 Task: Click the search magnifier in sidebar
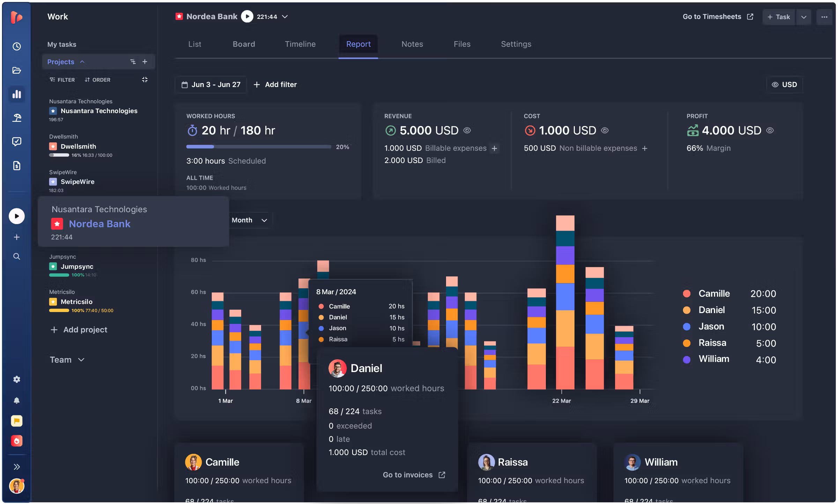(x=16, y=257)
